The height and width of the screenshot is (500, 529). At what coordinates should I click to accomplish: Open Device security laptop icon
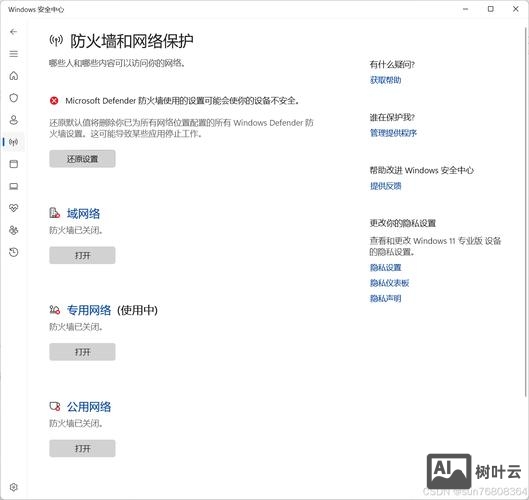tap(13, 186)
